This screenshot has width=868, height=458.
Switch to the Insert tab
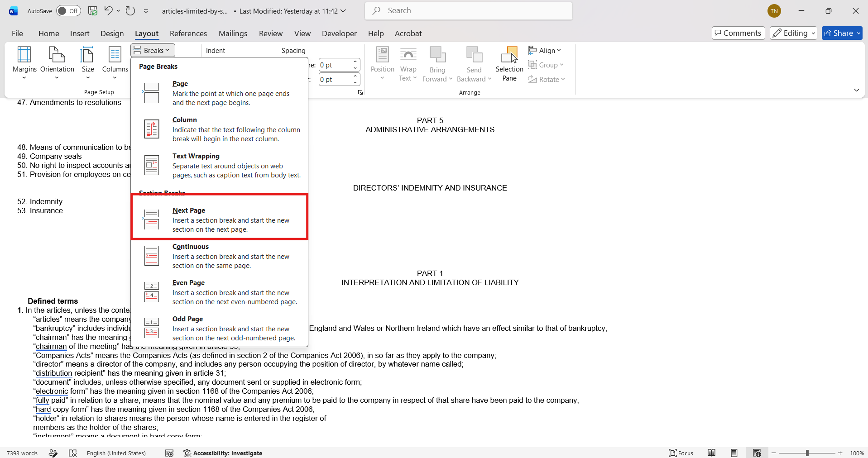pos(80,33)
